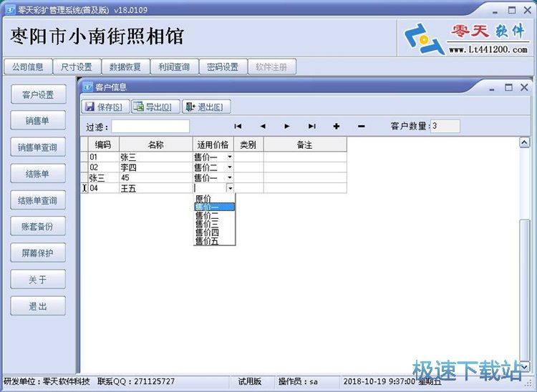Viewport: 537px width, 392px height.
Task: Click name cell 王五
Action: (156, 188)
